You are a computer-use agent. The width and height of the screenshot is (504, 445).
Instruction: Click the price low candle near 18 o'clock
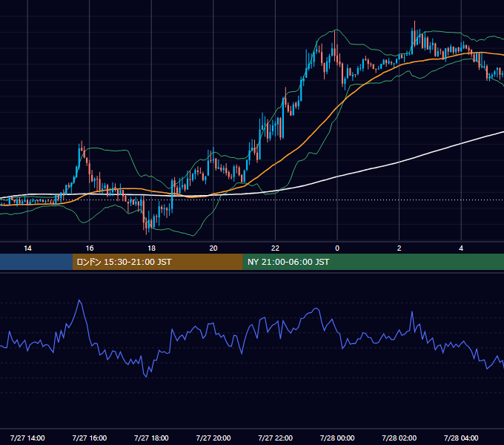tap(146, 225)
